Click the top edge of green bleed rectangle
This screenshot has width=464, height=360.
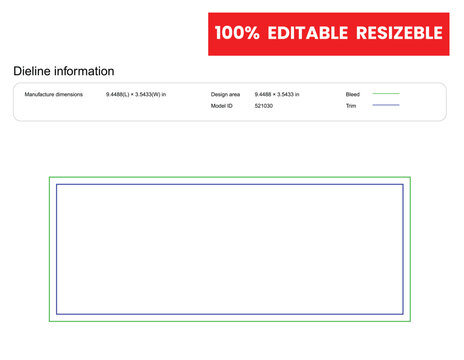click(230, 177)
